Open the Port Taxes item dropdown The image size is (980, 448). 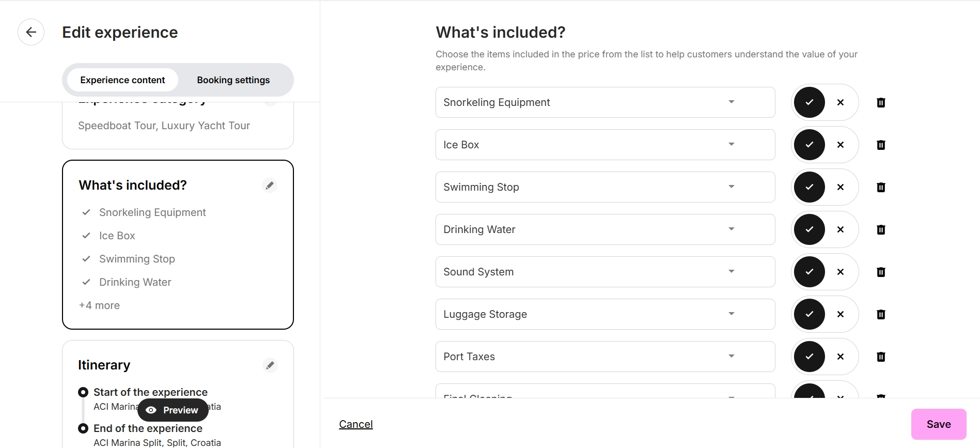(731, 357)
